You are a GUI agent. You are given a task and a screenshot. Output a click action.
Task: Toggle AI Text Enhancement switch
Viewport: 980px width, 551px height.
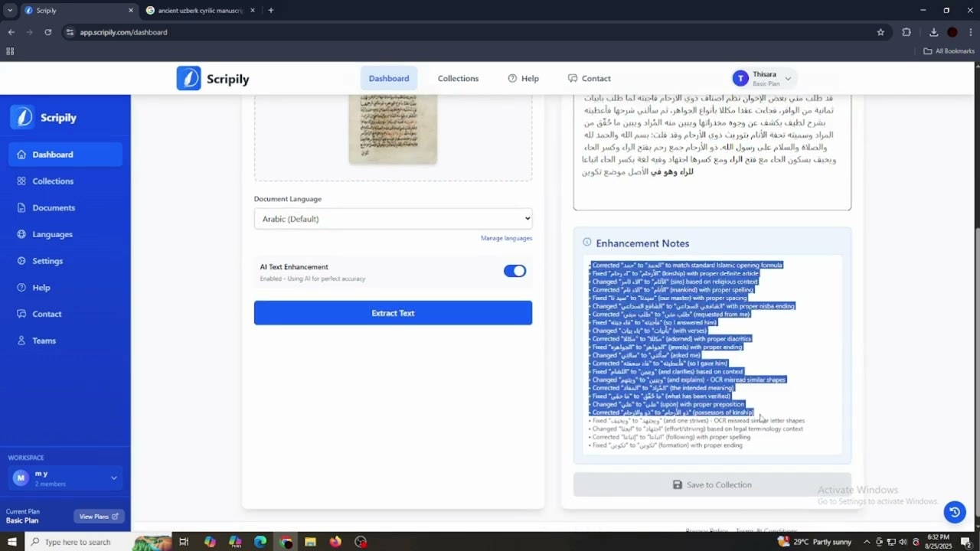pos(514,271)
